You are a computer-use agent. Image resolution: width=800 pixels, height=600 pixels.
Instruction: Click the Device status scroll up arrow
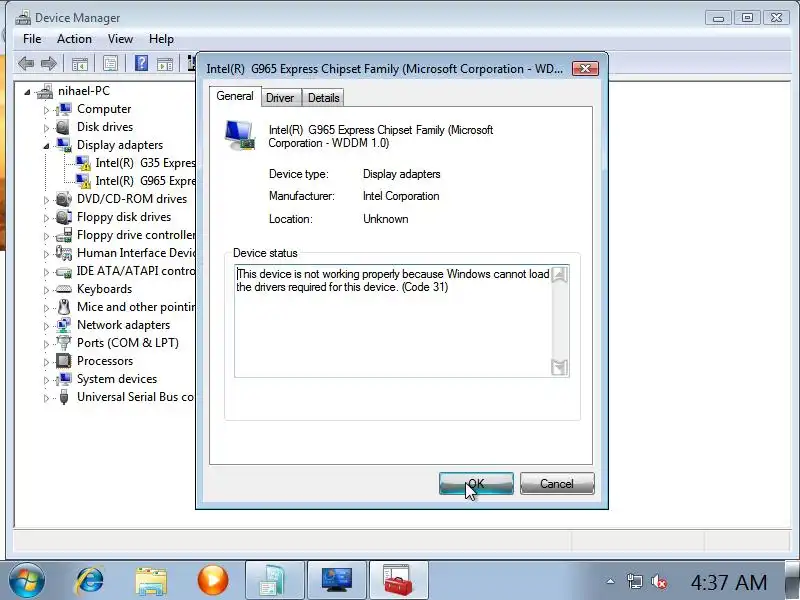(x=560, y=275)
